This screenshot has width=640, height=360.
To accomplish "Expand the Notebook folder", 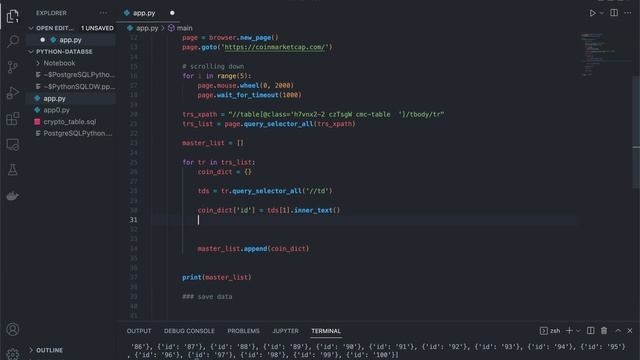I will tap(59, 63).
